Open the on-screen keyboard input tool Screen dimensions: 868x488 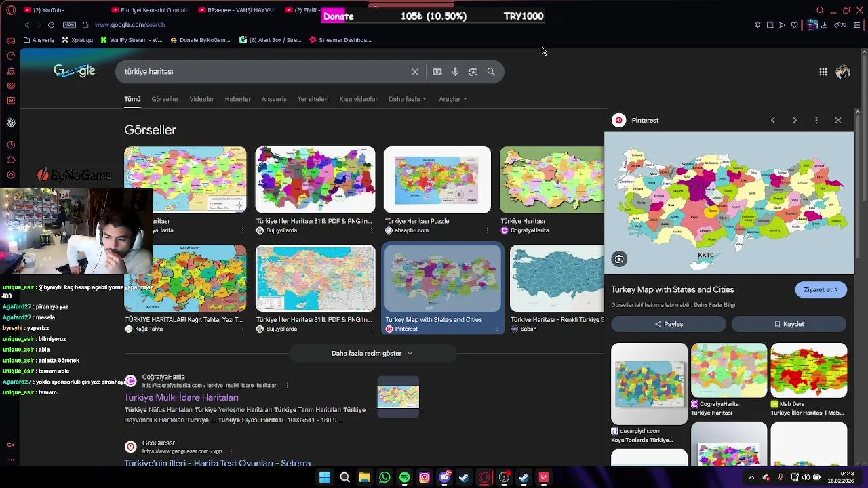(437, 72)
